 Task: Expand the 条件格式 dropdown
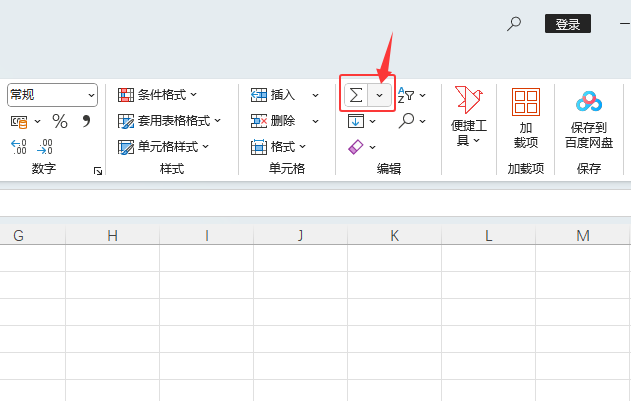pyautogui.click(x=158, y=95)
